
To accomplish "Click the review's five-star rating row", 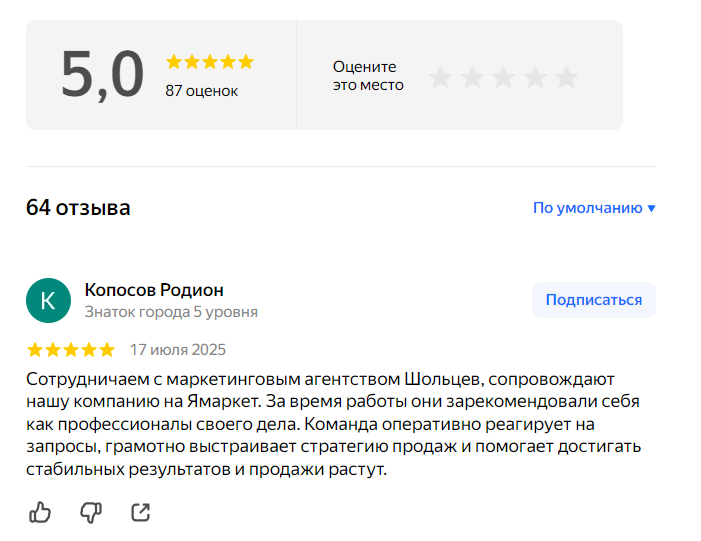I will click(x=70, y=350).
